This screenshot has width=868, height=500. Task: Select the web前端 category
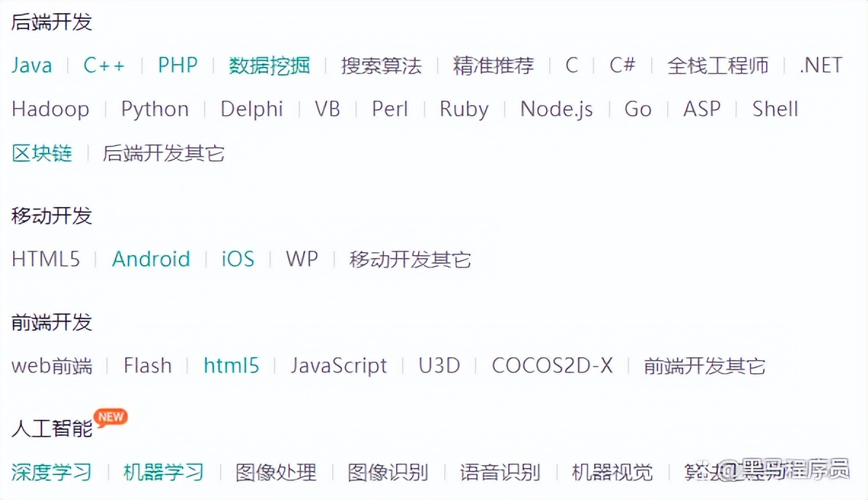pos(51,366)
